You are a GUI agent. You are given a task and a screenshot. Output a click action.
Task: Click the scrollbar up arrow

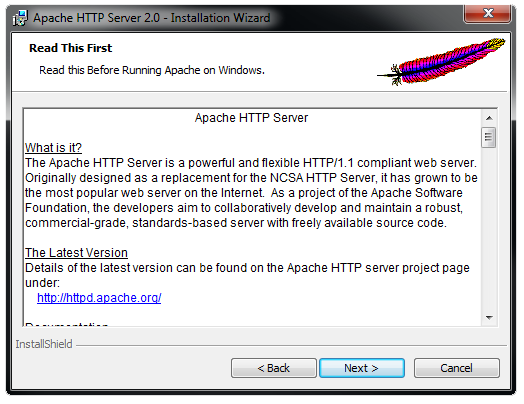click(489, 118)
